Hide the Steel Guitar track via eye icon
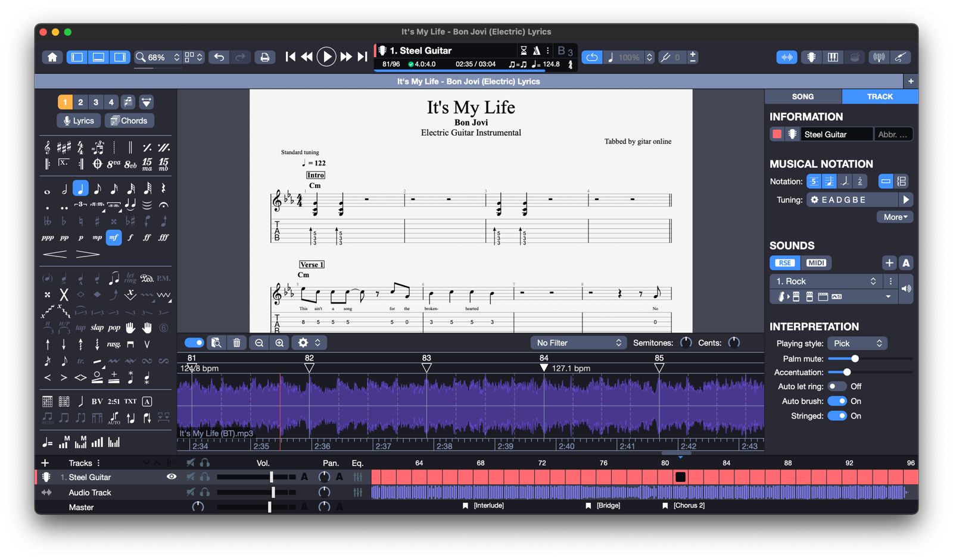The image size is (953, 560). pyautogui.click(x=172, y=477)
